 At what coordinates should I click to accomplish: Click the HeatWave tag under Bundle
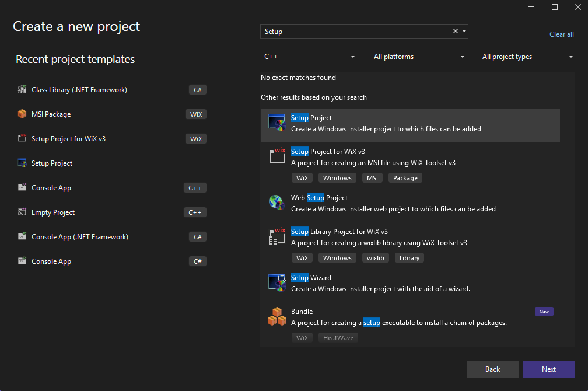point(338,338)
